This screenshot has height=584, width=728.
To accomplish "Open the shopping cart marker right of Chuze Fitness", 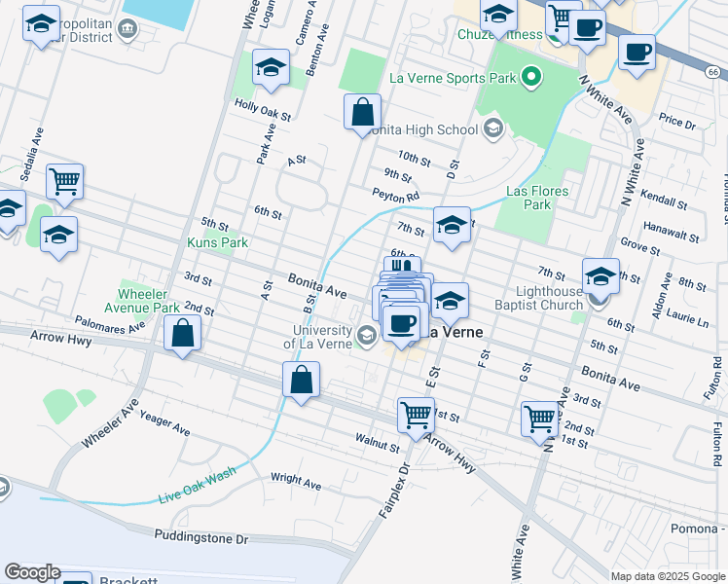I will (x=560, y=18).
